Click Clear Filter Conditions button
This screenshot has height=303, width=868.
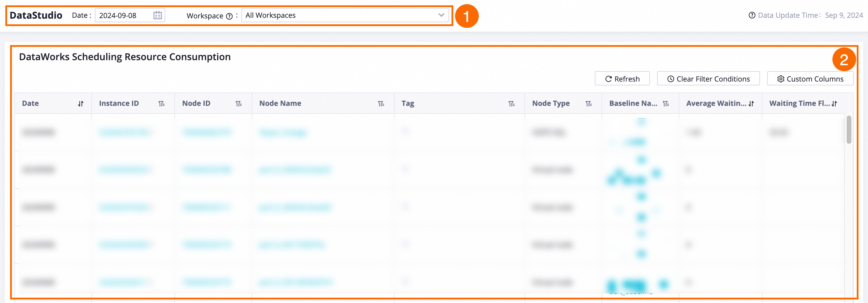(708, 79)
